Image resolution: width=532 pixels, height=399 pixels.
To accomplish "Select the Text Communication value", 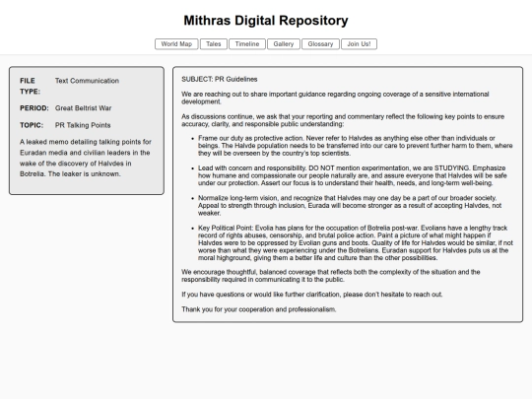I will coord(88,81).
